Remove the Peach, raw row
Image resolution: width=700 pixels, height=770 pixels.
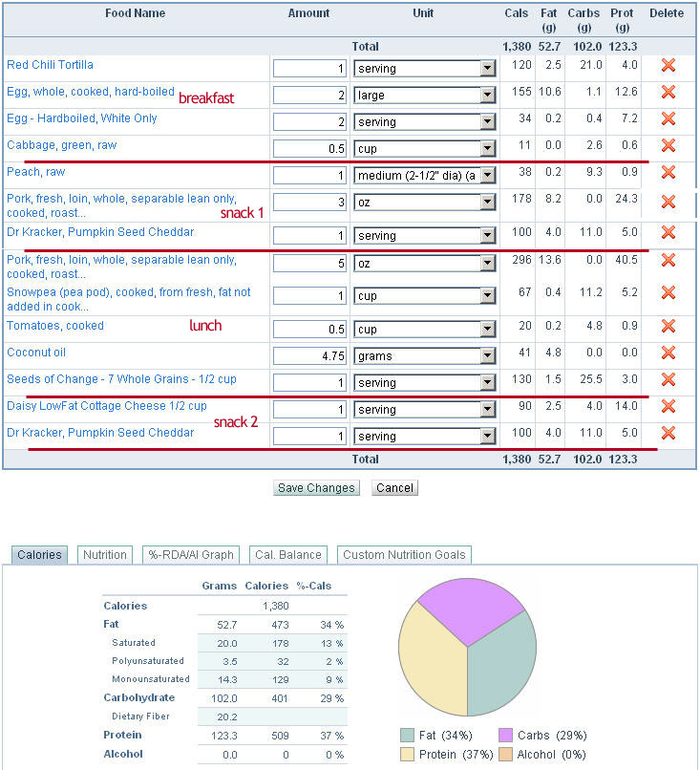coord(668,173)
